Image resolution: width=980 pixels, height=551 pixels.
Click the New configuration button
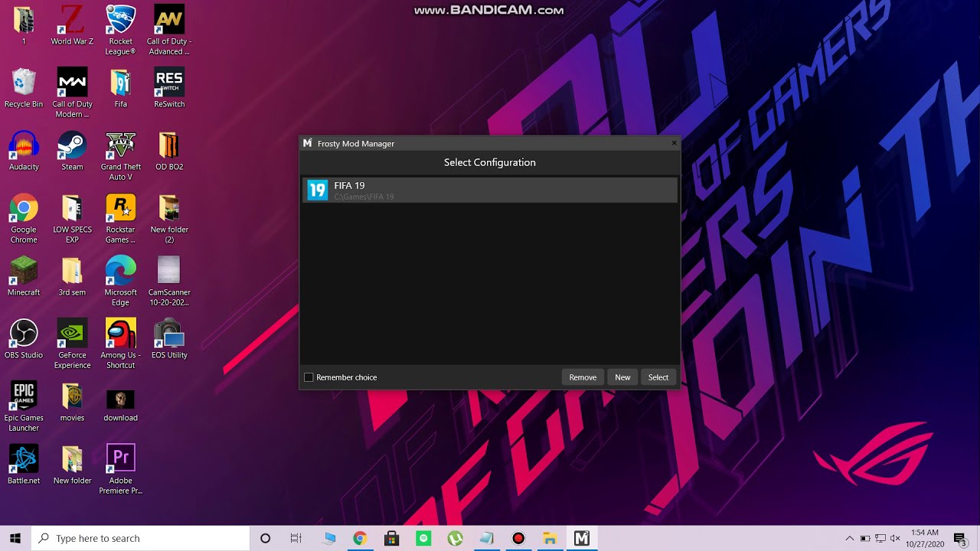tap(622, 377)
